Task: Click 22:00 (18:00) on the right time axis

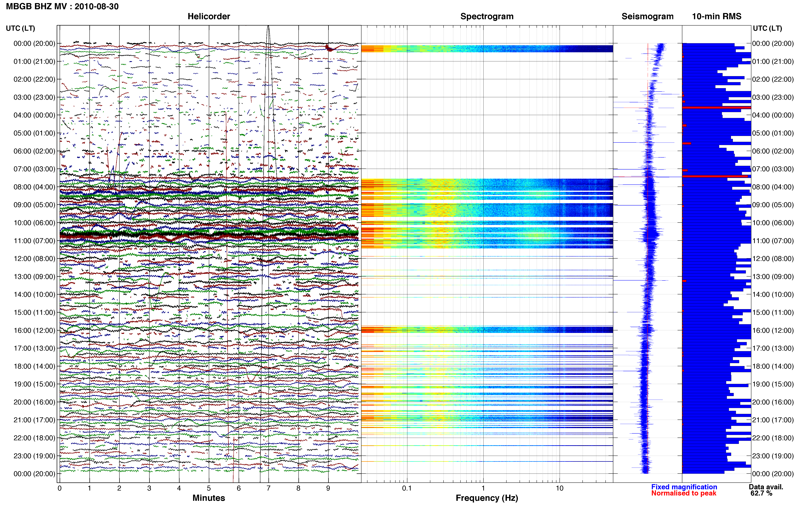Action: pos(773,438)
